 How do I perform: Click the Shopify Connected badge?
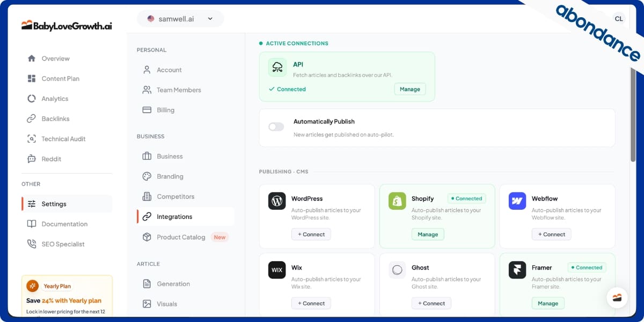tap(466, 199)
